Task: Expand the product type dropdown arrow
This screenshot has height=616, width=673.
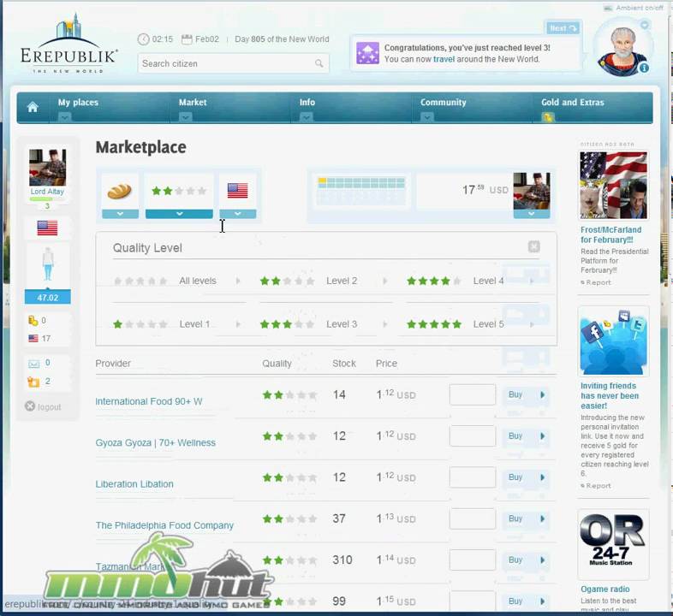Action: (x=120, y=214)
